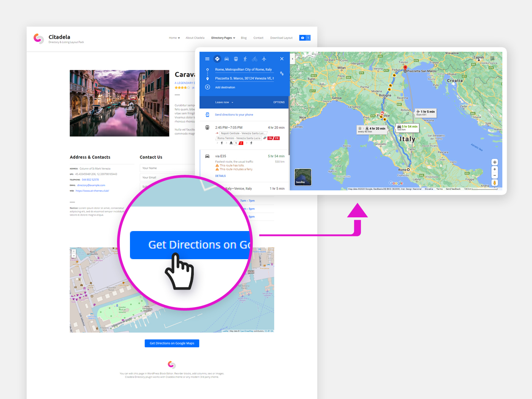Zoom out on the Google map
This screenshot has width=532, height=399.
click(494, 176)
